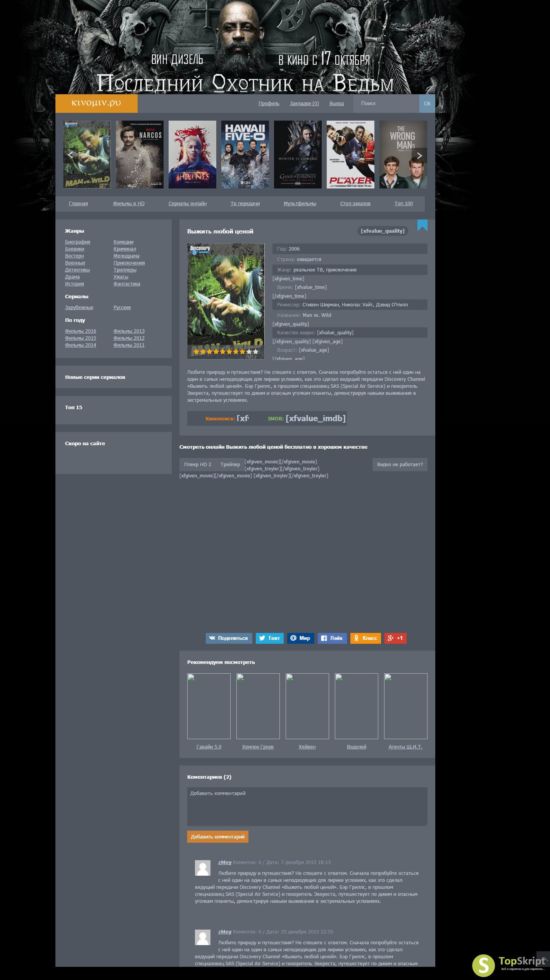Select Комедии genre link
The height and width of the screenshot is (980, 550).
pyautogui.click(x=123, y=242)
